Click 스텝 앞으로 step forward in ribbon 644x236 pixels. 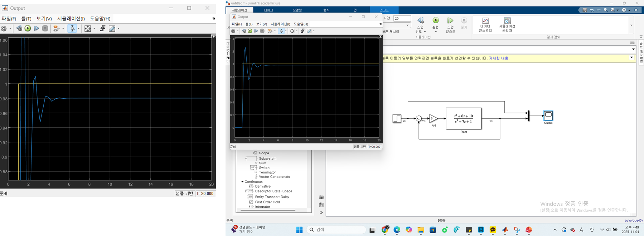[x=450, y=24]
